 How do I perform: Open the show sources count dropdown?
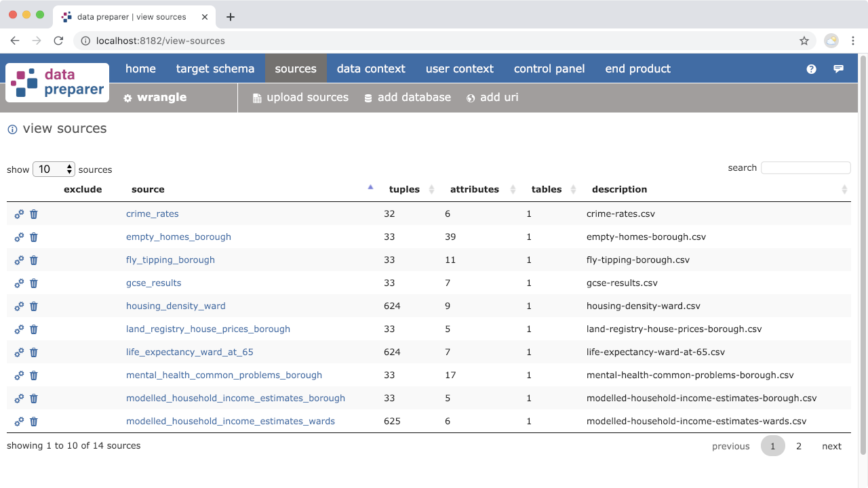tap(54, 169)
